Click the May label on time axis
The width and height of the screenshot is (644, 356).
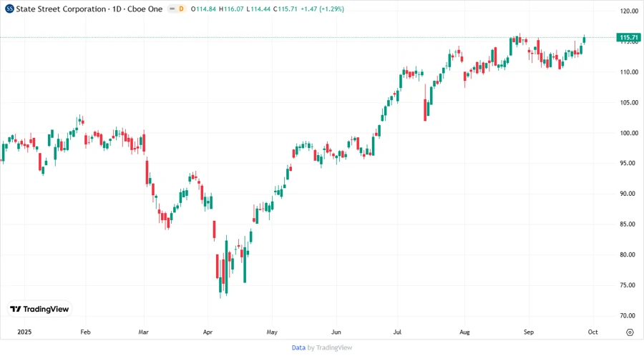click(x=272, y=332)
